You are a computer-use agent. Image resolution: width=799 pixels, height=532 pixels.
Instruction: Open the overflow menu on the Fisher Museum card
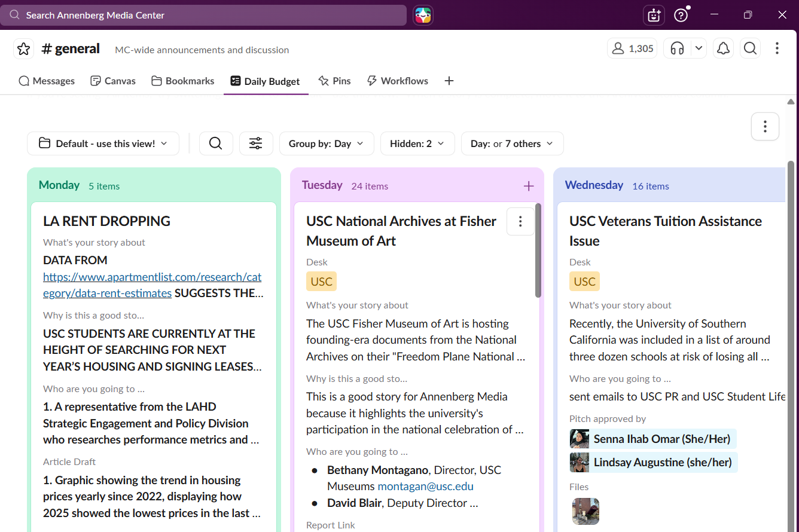pos(520,221)
